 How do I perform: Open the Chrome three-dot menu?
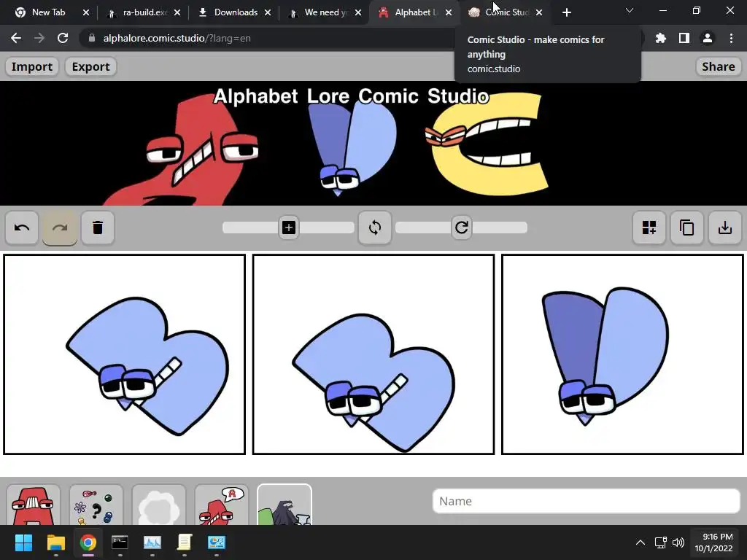[x=731, y=38]
